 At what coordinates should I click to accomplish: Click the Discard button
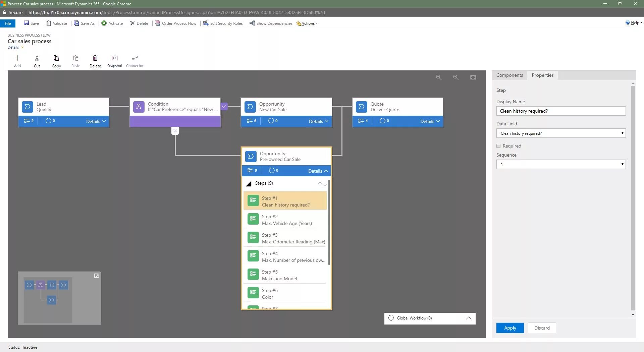click(542, 328)
